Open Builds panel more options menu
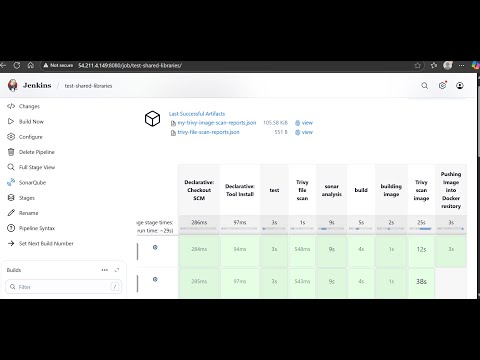Image resolution: width=480 pixels, height=360 pixels. (105, 270)
